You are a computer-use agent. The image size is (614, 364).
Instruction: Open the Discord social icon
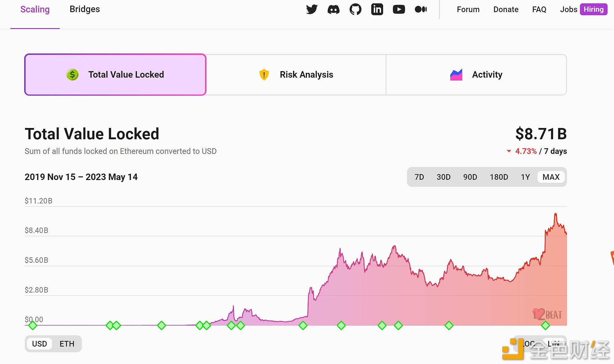pos(334,9)
